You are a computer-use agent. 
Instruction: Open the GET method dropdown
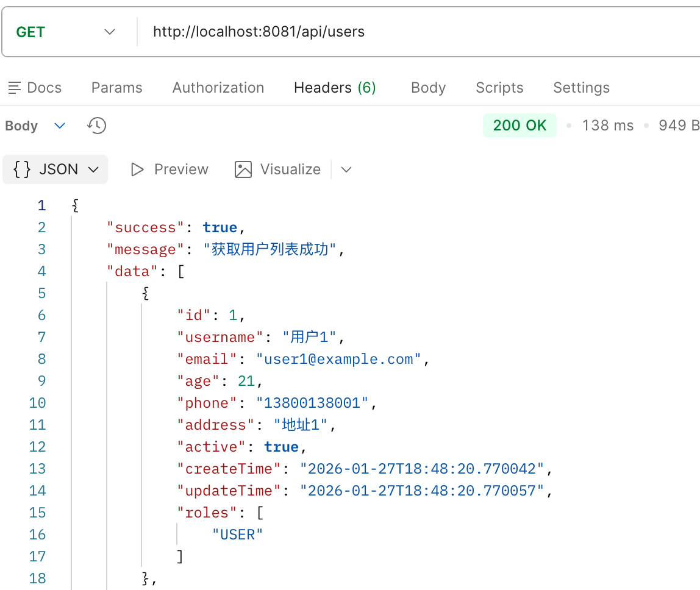[66, 32]
